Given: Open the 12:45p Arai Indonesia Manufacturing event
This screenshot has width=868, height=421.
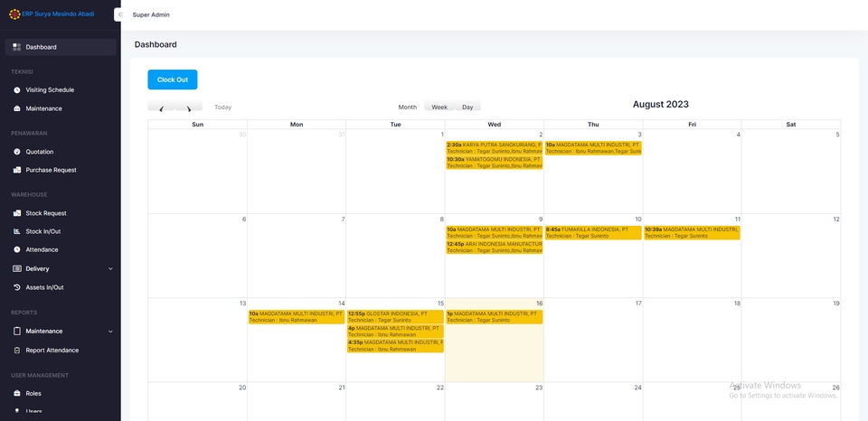Looking at the screenshot, I should click(x=495, y=247).
